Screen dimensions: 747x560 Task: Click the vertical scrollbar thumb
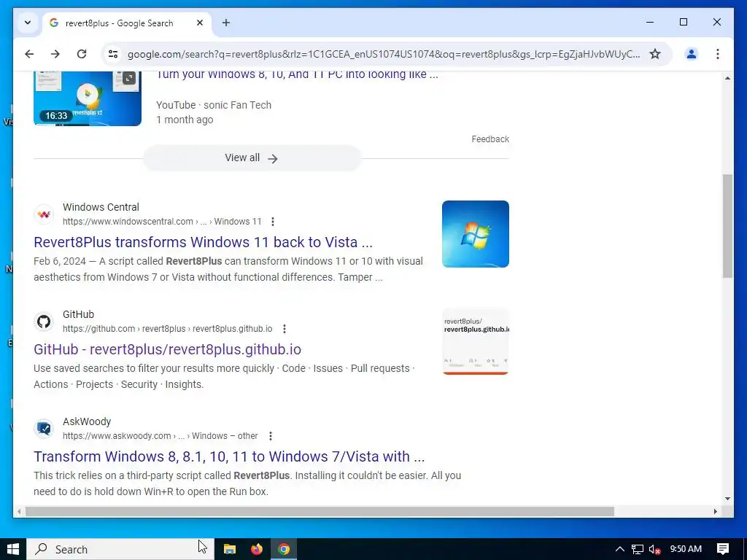pyautogui.click(x=727, y=226)
